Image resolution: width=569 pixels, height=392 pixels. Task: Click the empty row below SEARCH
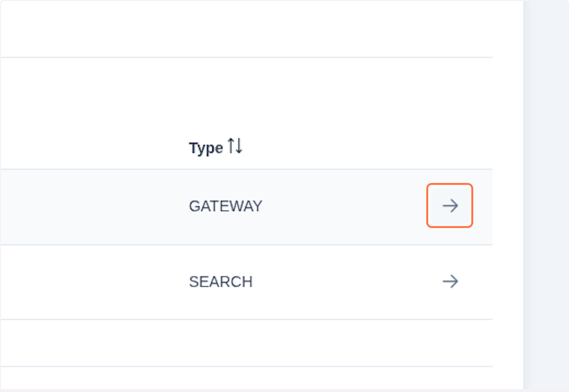tap(247, 342)
